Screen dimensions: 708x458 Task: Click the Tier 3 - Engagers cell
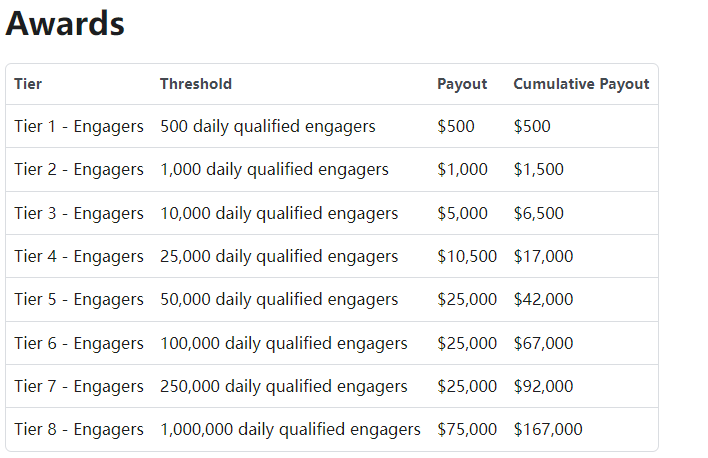point(79,213)
